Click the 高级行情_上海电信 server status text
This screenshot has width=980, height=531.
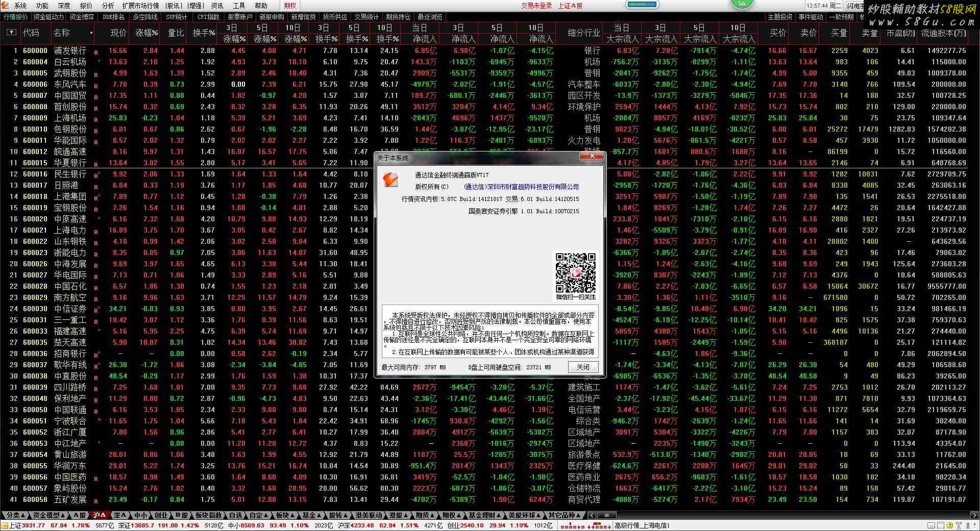point(642,526)
